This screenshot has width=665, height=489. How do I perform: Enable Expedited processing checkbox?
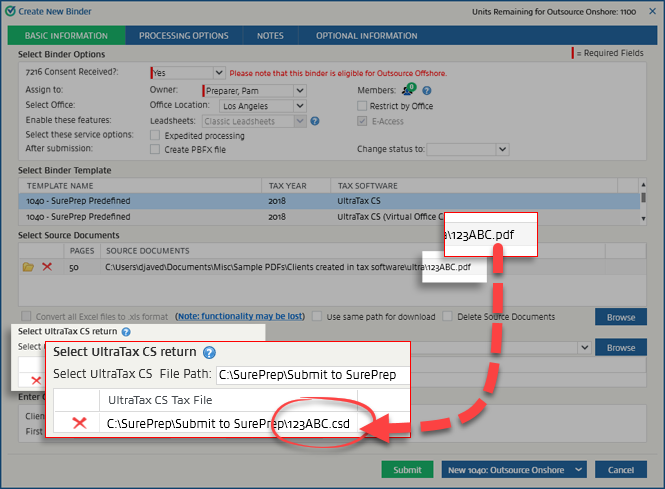pos(155,135)
